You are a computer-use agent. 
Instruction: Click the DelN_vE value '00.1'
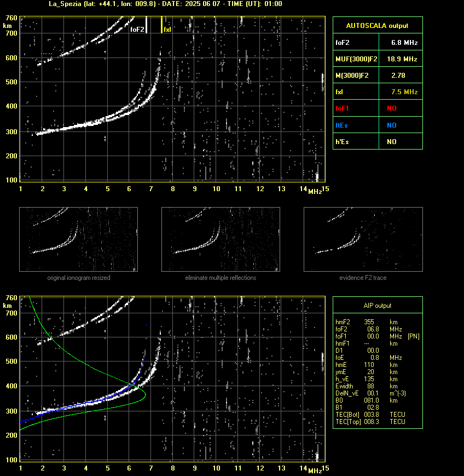[373, 393]
